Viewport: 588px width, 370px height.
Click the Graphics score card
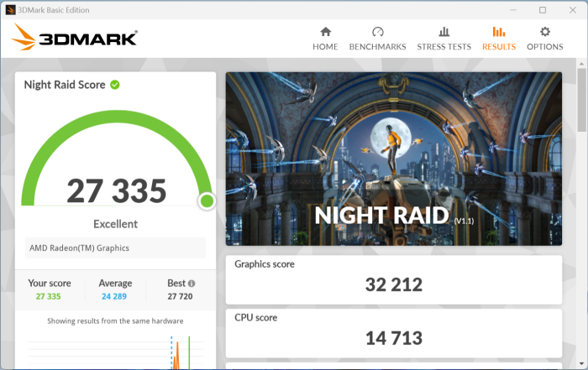(394, 279)
